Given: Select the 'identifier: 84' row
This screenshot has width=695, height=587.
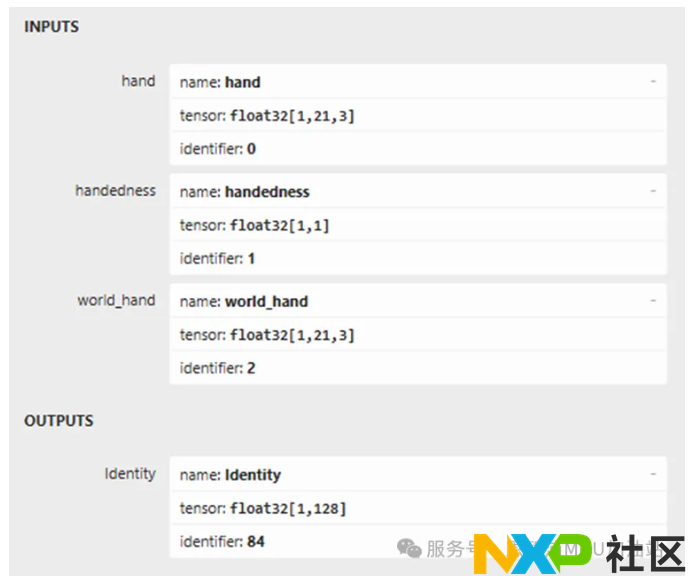Looking at the screenshot, I should [418, 541].
